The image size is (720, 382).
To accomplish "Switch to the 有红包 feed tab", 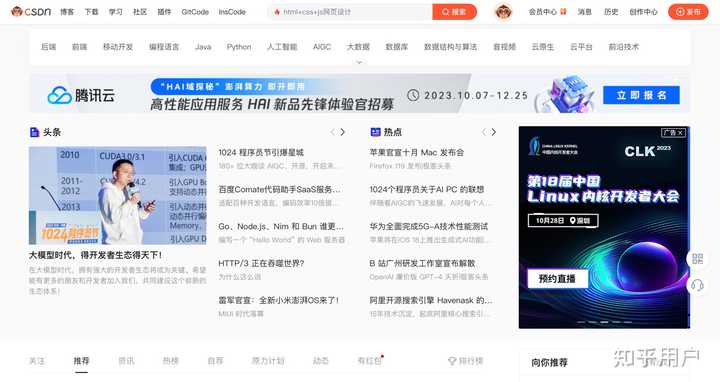I will pyautogui.click(x=370, y=361).
